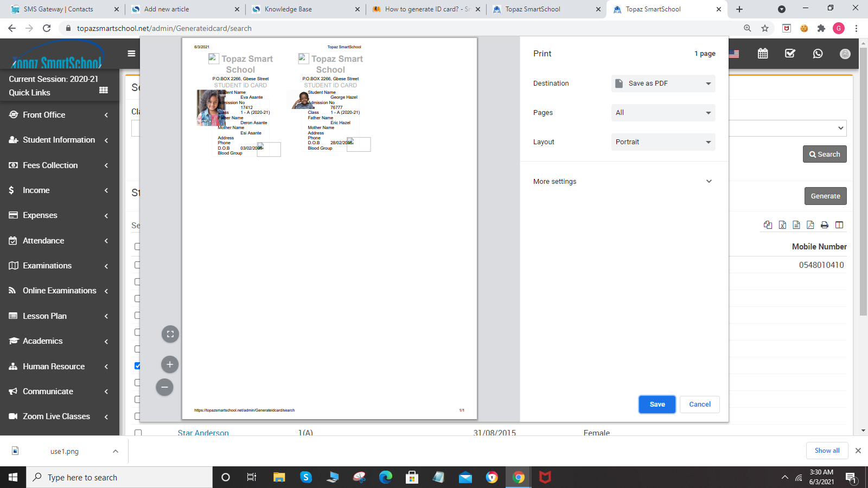Open the Mail app on taskbar
Viewport: 868px width, 488px height.
465,477
